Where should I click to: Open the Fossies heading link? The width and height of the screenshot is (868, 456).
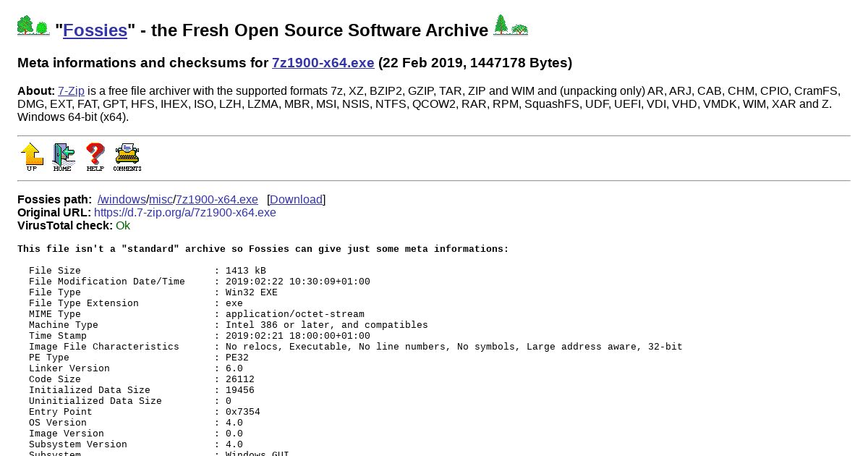pos(95,30)
